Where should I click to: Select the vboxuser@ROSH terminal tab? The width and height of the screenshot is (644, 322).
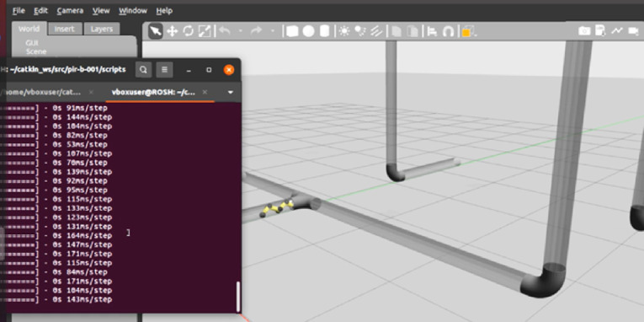tap(152, 92)
